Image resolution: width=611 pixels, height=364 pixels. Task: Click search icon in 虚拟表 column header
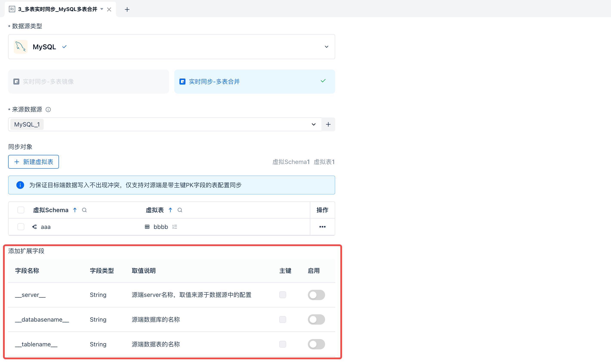click(180, 210)
